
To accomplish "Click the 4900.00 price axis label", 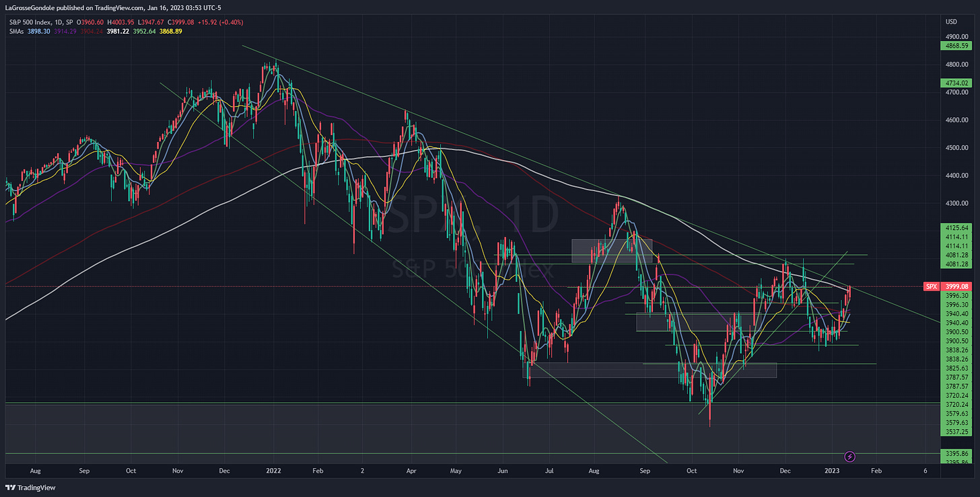I will point(956,36).
